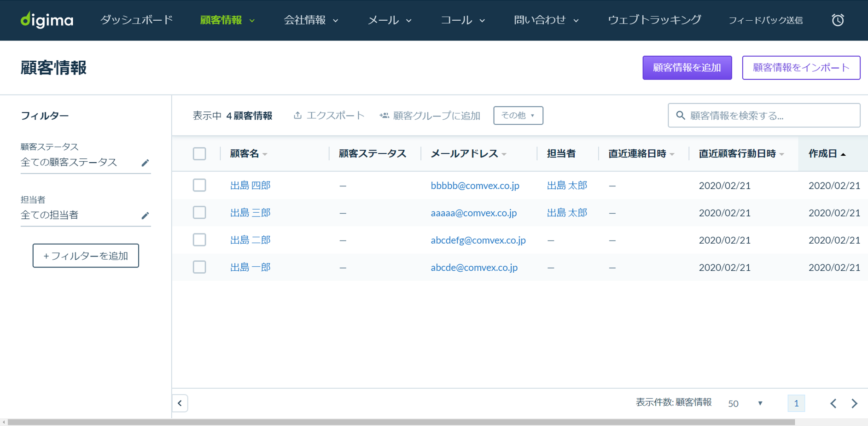
Task: Click the 顧客ステータス column header
Action: coord(372,154)
